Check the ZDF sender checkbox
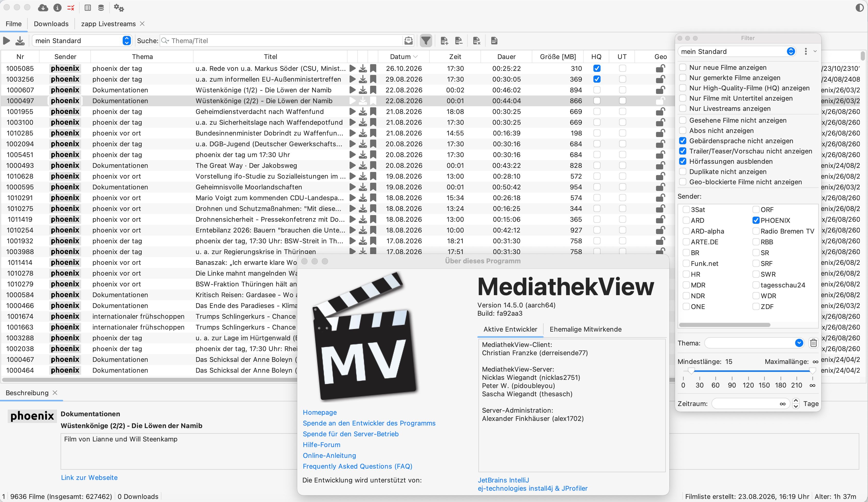Viewport: 868px width, 502px height. tap(756, 306)
